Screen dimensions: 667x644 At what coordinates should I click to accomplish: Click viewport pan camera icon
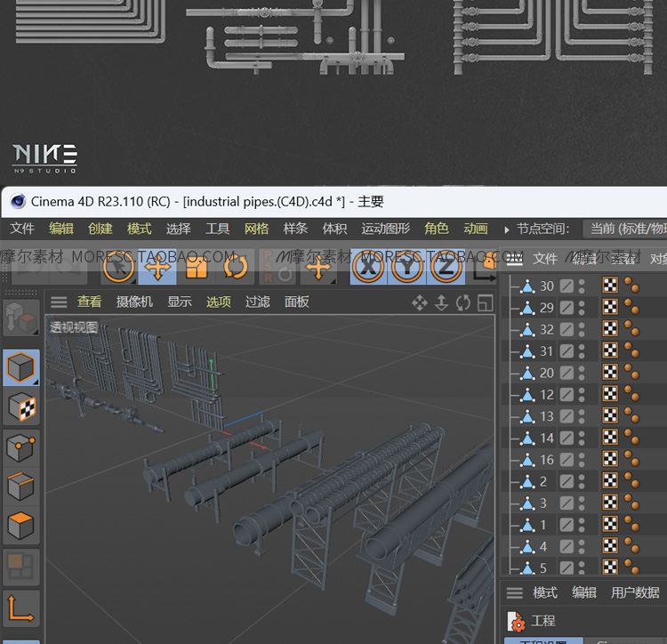pos(420,302)
